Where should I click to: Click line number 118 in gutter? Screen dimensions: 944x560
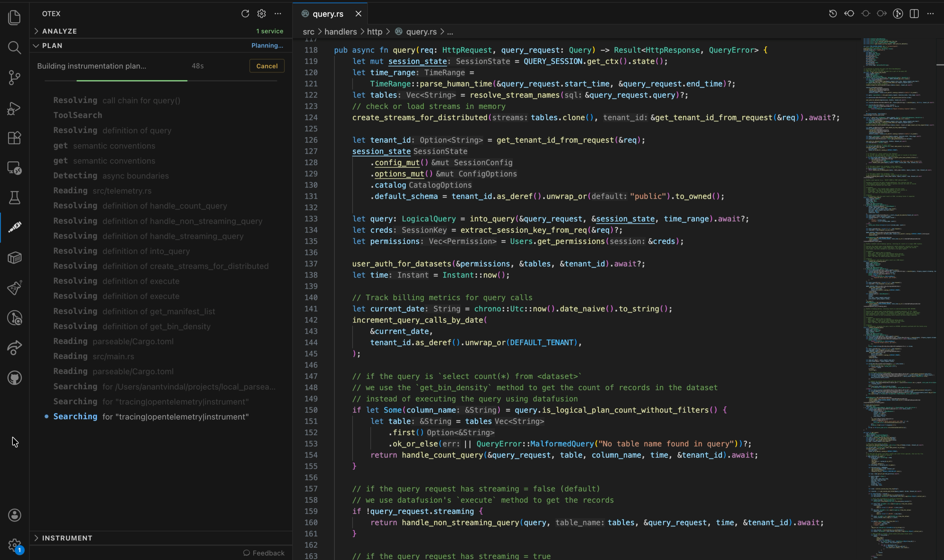pos(311,50)
